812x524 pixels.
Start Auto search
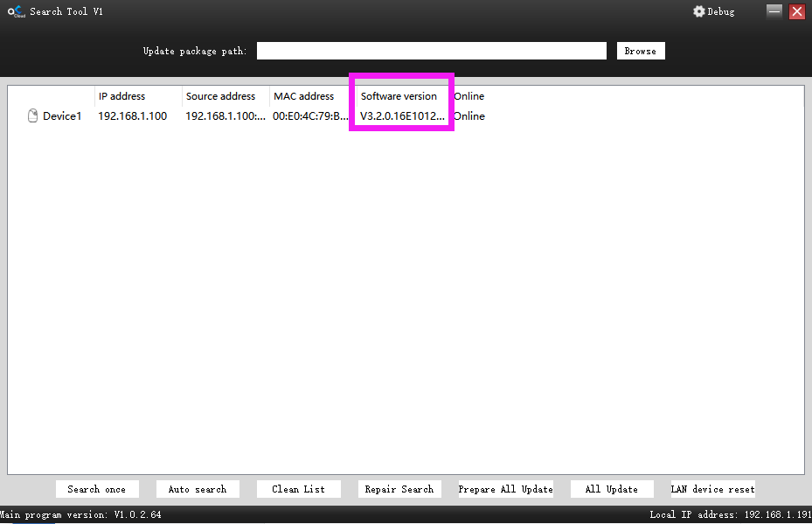[198, 489]
